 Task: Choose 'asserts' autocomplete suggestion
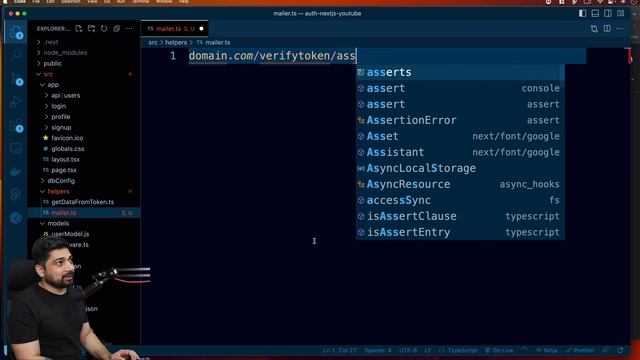460,72
